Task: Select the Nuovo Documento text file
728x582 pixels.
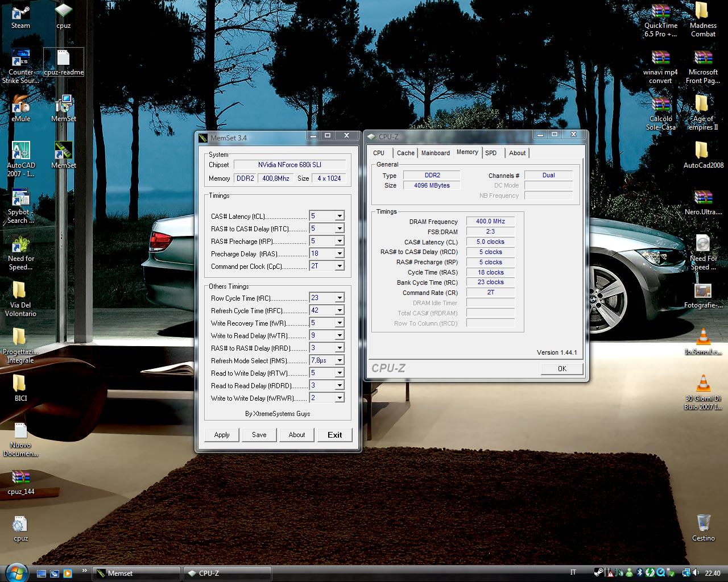Action: (21, 439)
